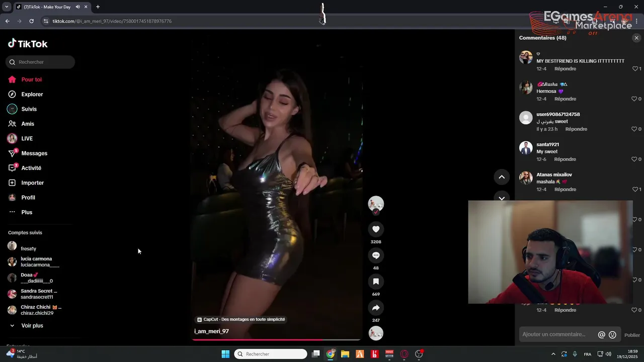Go to next video with down arrow
This screenshot has width=644, height=362.
coord(502,198)
